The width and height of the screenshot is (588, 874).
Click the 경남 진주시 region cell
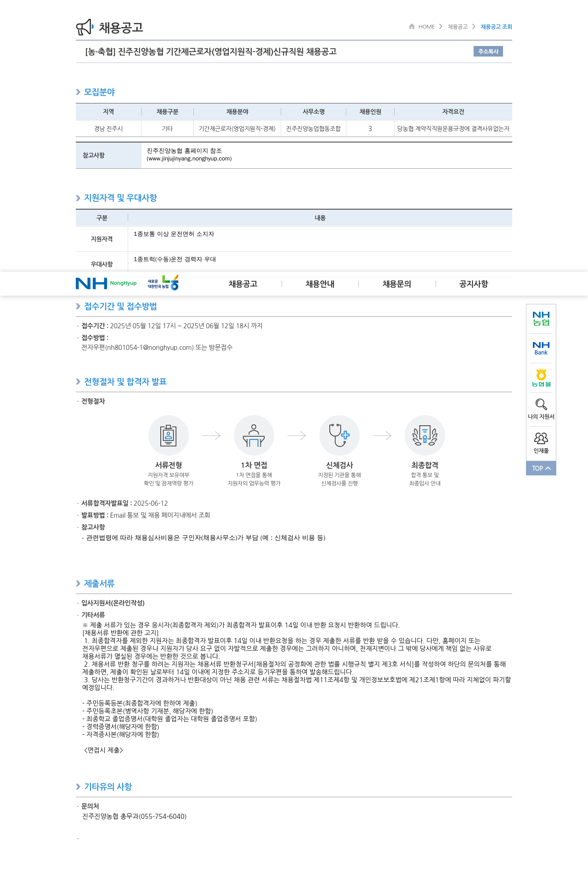[x=108, y=129]
